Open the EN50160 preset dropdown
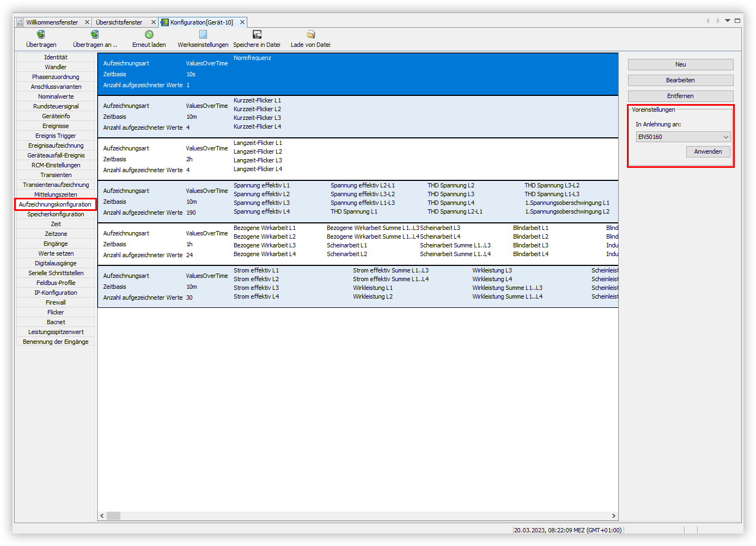 (x=683, y=137)
